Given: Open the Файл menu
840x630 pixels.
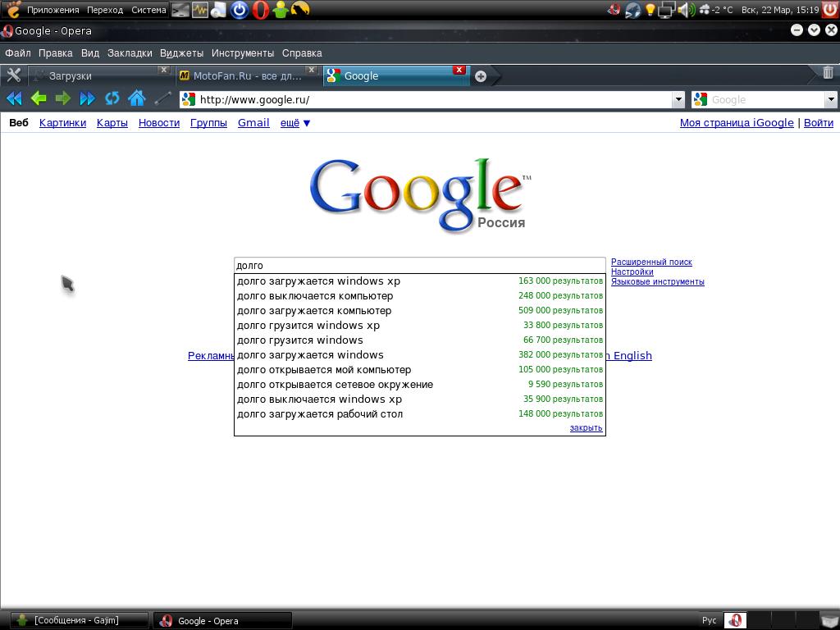Looking at the screenshot, I should [x=18, y=53].
